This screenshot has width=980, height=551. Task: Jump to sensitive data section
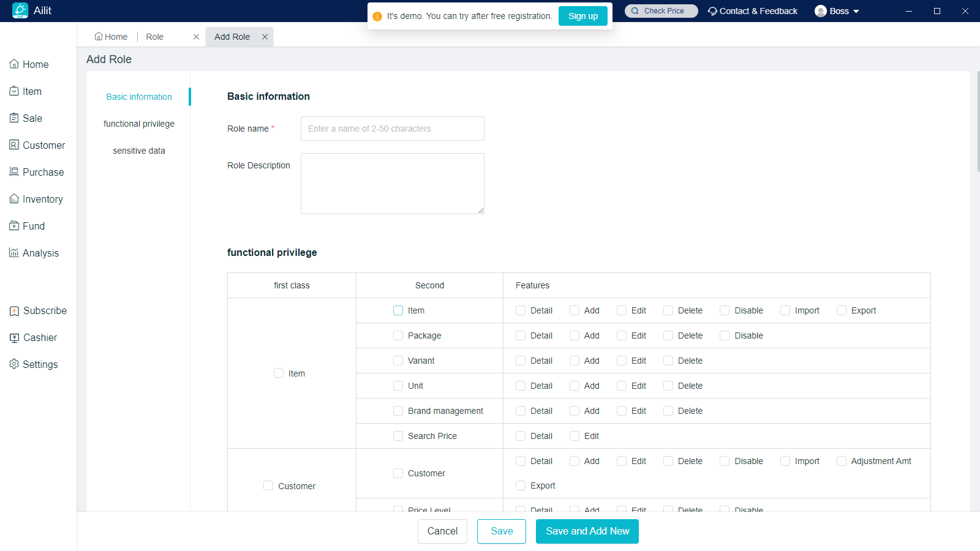point(139,151)
